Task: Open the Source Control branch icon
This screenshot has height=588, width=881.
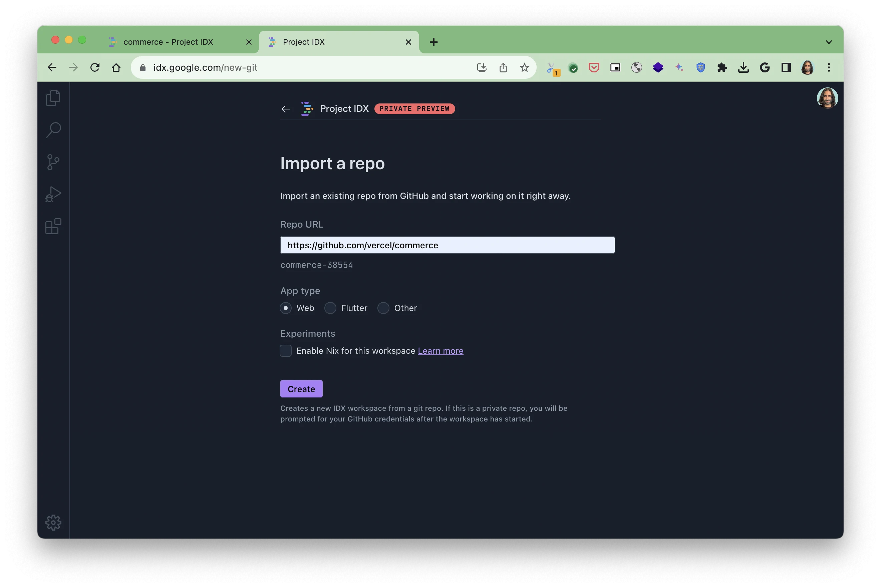Action: [x=53, y=162]
